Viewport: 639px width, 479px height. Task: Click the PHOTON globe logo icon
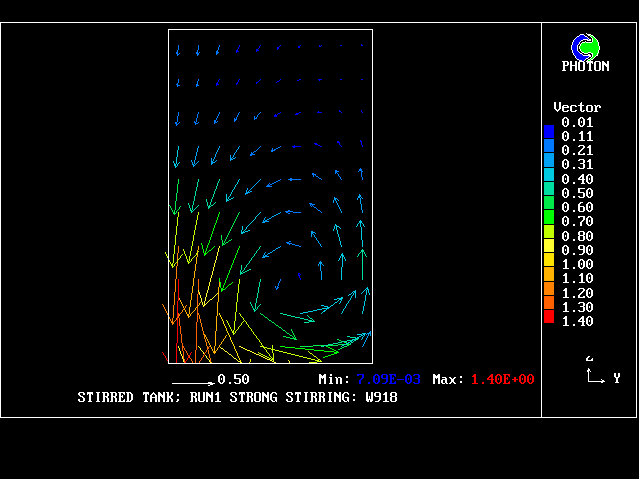[x=585, y=46]
